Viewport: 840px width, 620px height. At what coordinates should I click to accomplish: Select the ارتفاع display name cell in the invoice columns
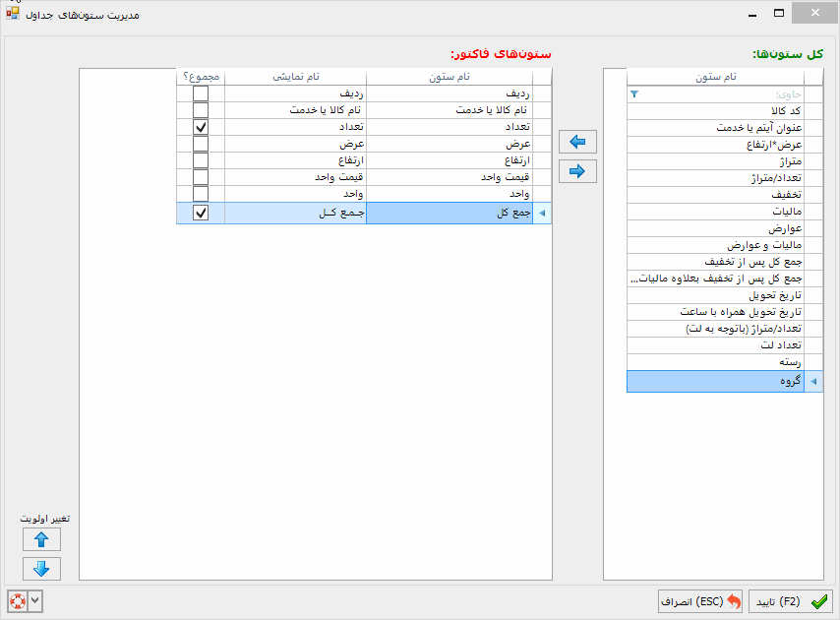point(295,161)
